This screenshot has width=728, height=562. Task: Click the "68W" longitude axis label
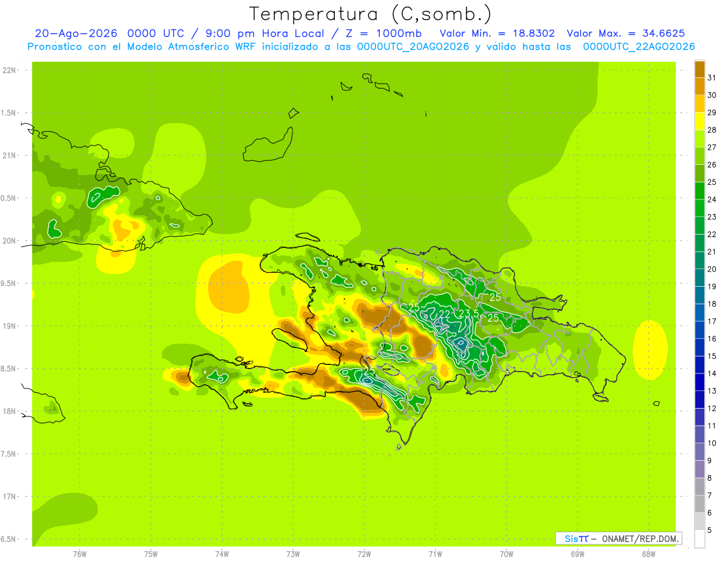click(649, 554)
